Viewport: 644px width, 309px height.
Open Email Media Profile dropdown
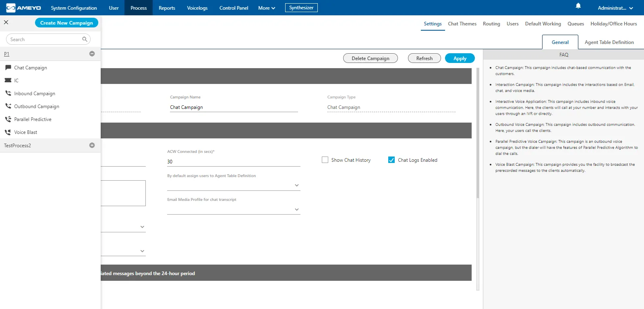pyautogui.click(x=234, y=209)
